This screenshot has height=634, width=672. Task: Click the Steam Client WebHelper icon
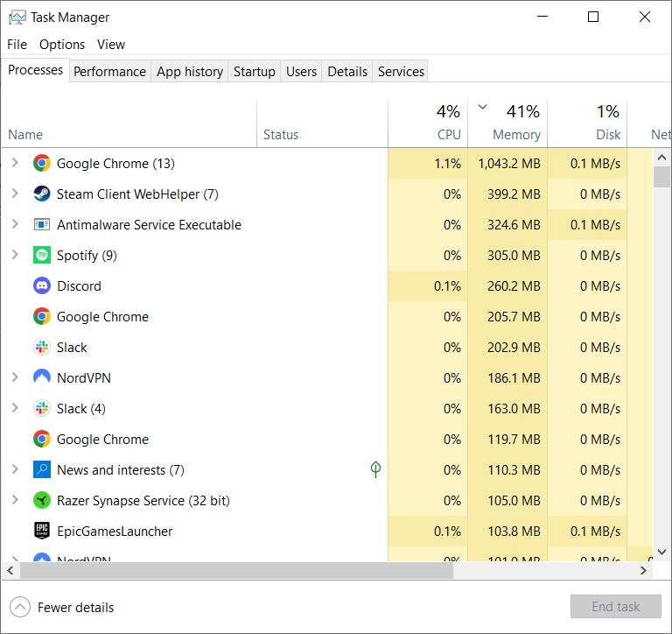point(42,194)
